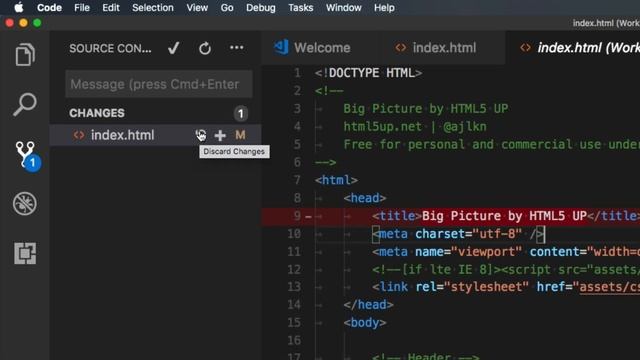Open the View menu
The image size is (640, 360).
point(197,7)
